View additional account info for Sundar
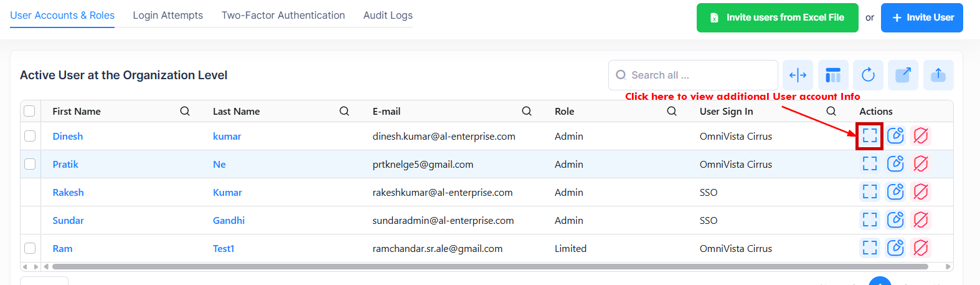Viewport: 980px width, 285px height. 870,220
